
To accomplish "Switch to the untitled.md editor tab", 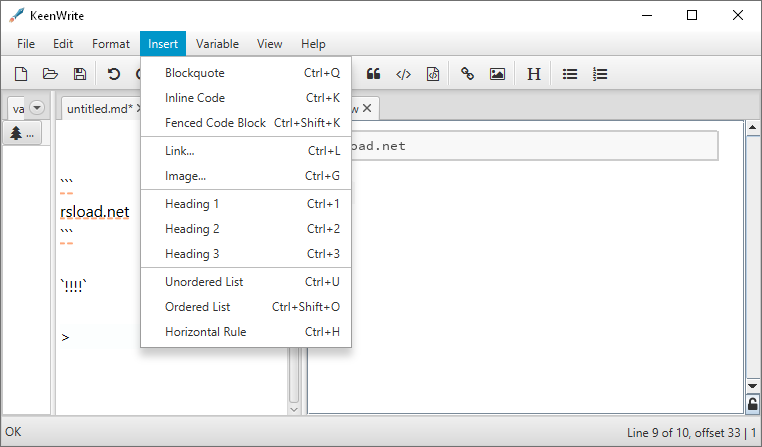I will (100, 109).
